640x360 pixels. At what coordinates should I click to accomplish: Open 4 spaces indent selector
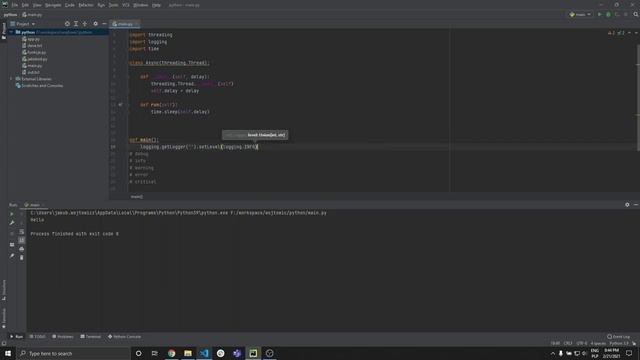click(x=598, y=344)
